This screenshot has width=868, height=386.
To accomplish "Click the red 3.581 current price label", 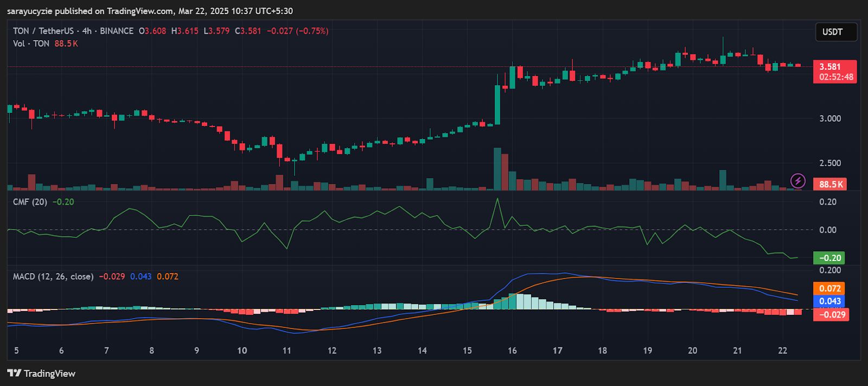I will tap(835, 72).
